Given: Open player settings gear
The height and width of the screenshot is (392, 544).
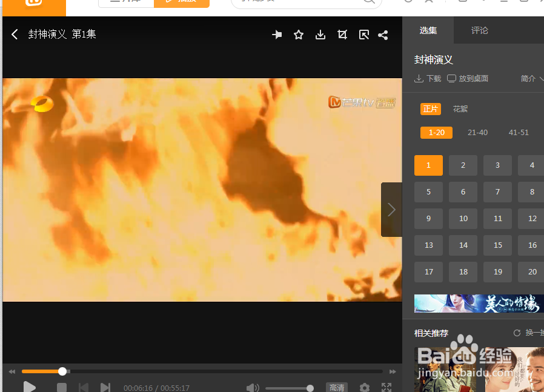Looking at the screenshot, I should pos(365,388).
